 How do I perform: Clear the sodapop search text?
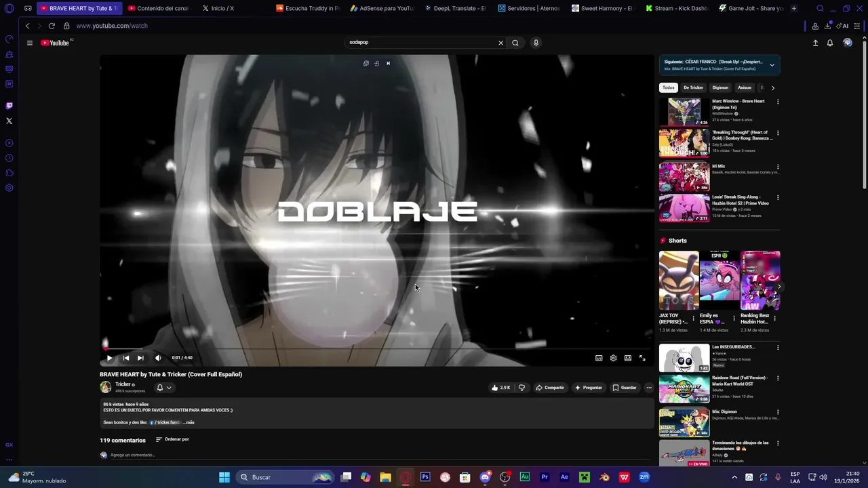pyautogui.click(x=501, y=43)
